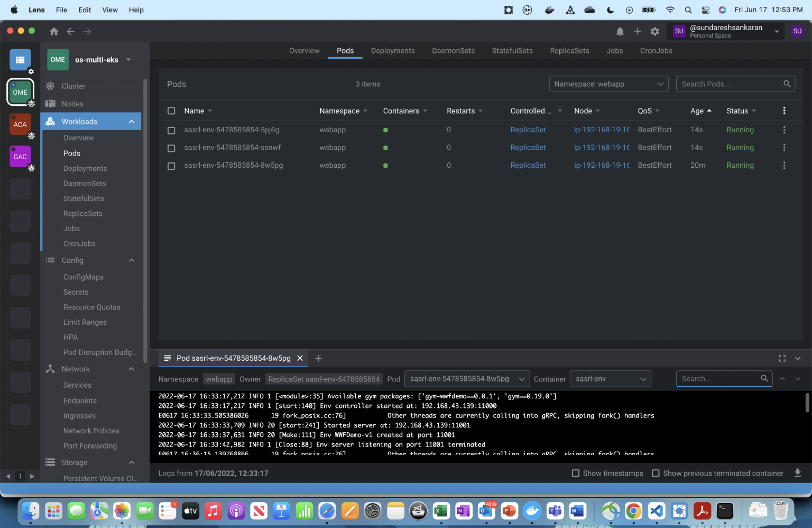
Task: Download logs using the download icon
Action: click(x=798, y=473)
